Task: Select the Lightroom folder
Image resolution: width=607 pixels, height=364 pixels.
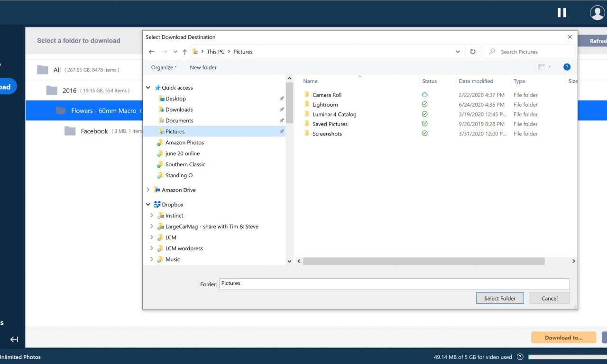Action: point(325,105)
